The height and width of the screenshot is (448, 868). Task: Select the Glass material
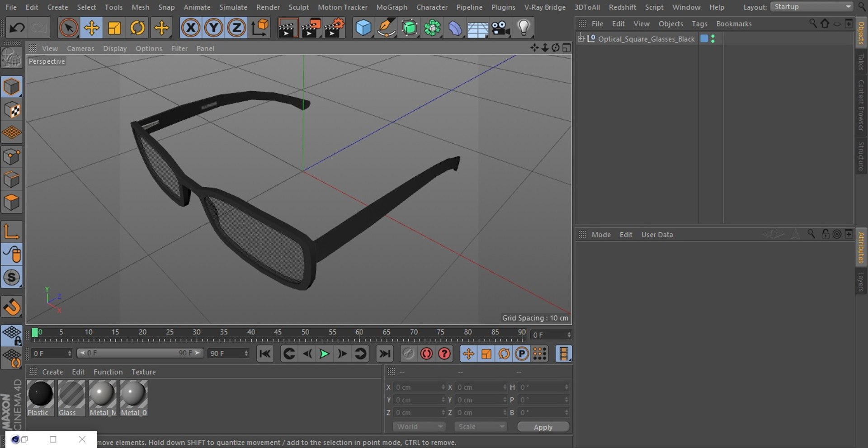(x=71, y=398)
